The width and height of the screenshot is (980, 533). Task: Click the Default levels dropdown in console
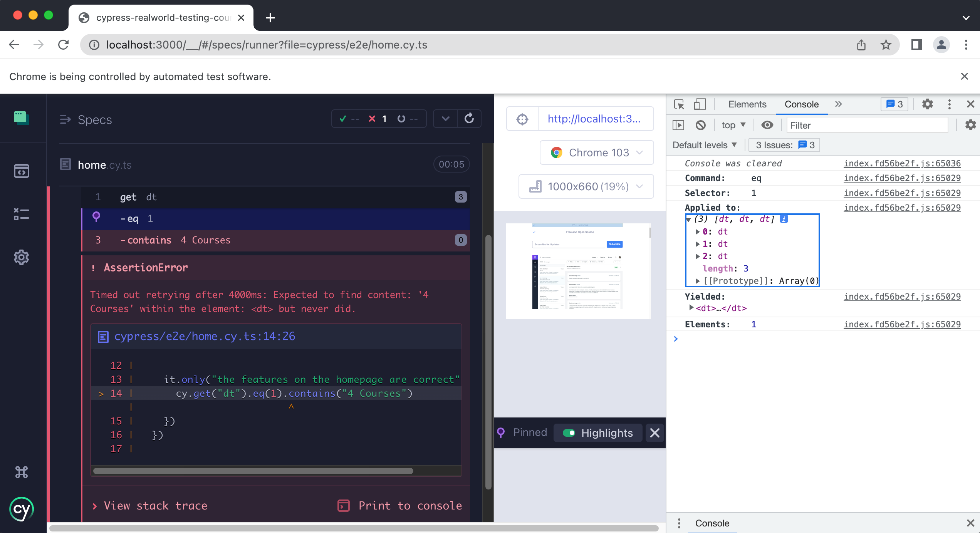tap(705, 144)
